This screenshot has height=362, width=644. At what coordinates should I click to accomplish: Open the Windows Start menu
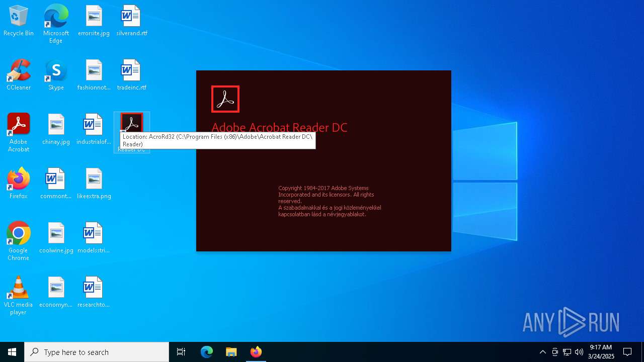[x=12, y=352]
